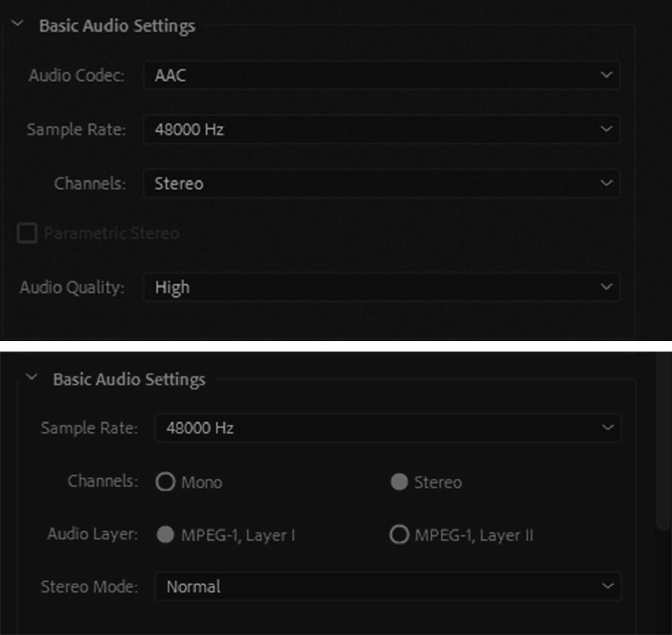Select the Mono channels radio button
672x635 pixels.
click(x=166, y=482)
